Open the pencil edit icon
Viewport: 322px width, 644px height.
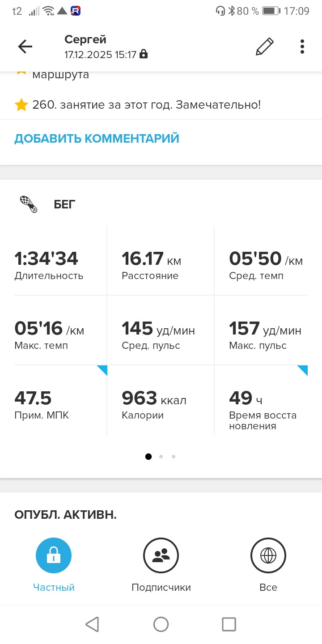tap(265, 47)
